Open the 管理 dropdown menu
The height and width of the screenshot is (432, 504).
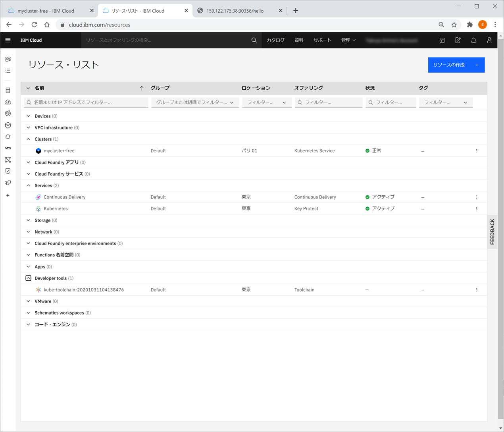tap(348, 40)
